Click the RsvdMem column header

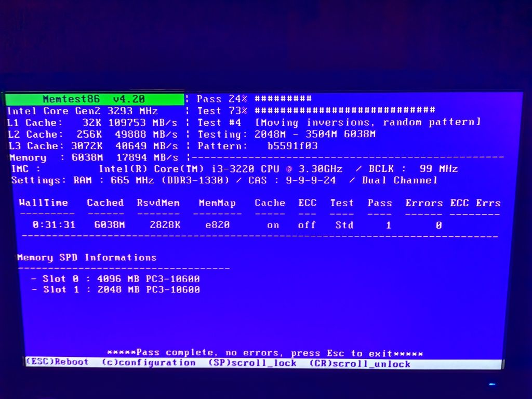click(x=158, y=203)
